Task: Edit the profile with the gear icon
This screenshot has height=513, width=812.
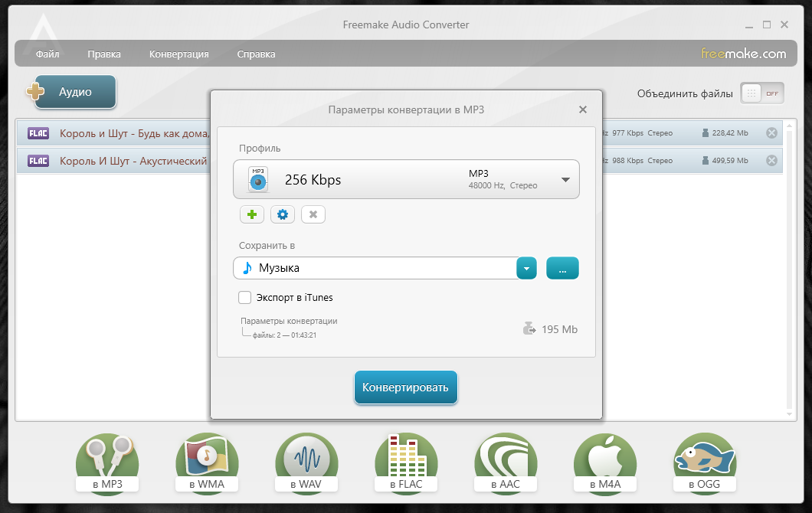Action: coord(283,214)
